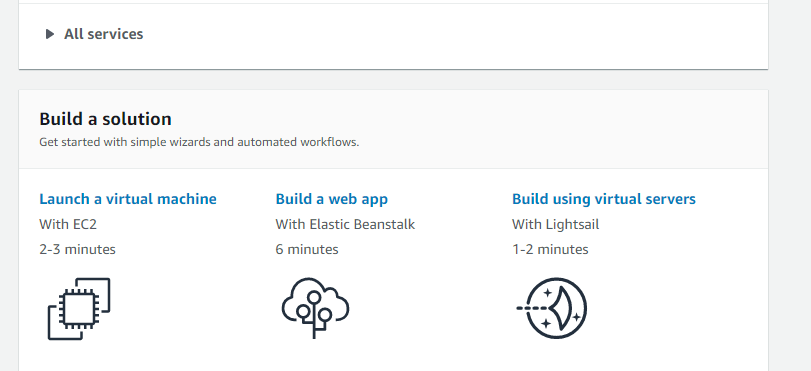Click the 1-2 minutes time estimate

tap(550, 249)
